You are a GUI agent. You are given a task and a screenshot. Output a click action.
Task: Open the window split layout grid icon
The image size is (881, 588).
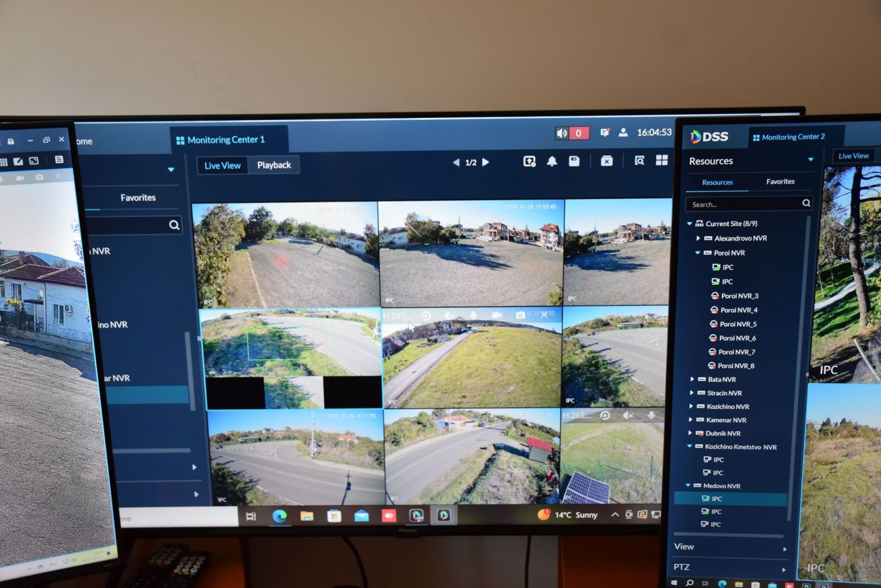[661, 160]
